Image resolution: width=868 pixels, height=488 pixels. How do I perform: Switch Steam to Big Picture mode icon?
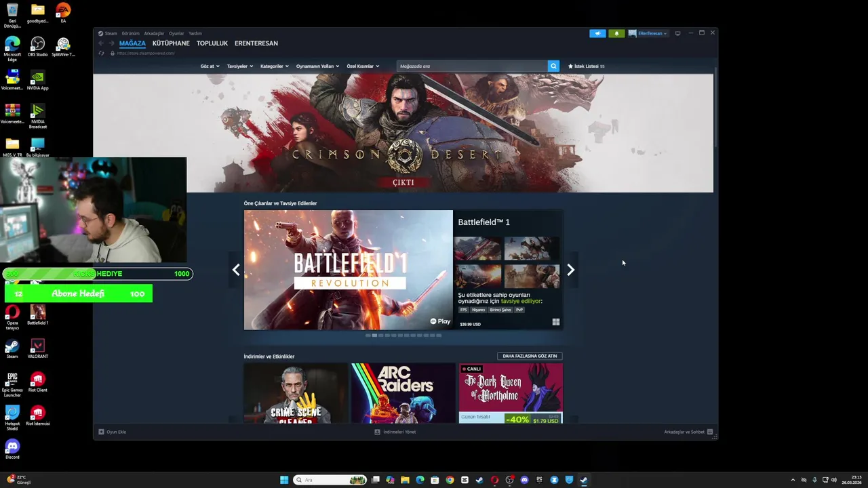[677, 33]
